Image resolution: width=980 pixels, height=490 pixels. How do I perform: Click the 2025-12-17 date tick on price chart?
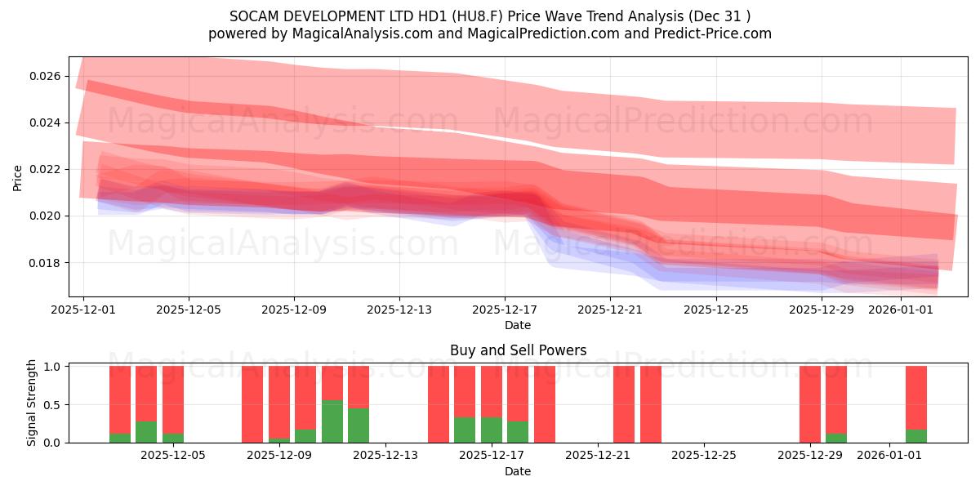pos(505,310)
